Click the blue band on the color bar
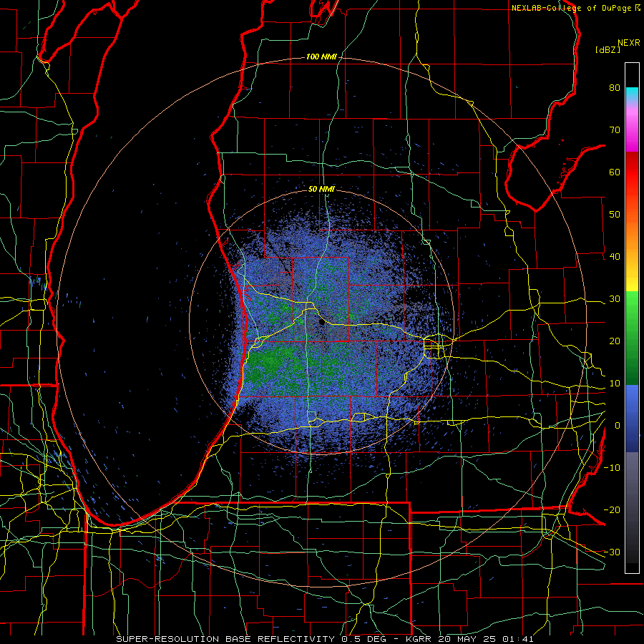644x644 pixels. click(632, 418)
